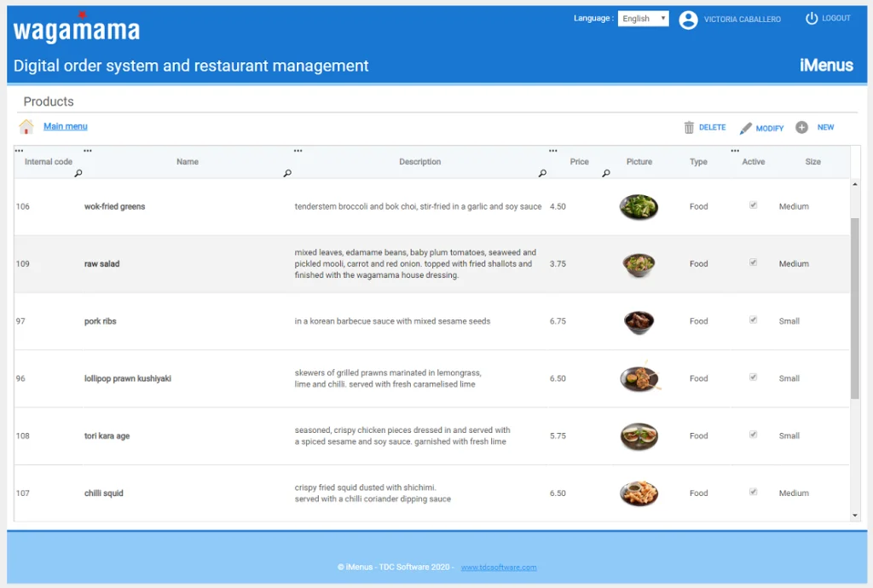Click the home icon beside Main menu
The height and width of the screenshot is (588, 873).
point(26,127)
